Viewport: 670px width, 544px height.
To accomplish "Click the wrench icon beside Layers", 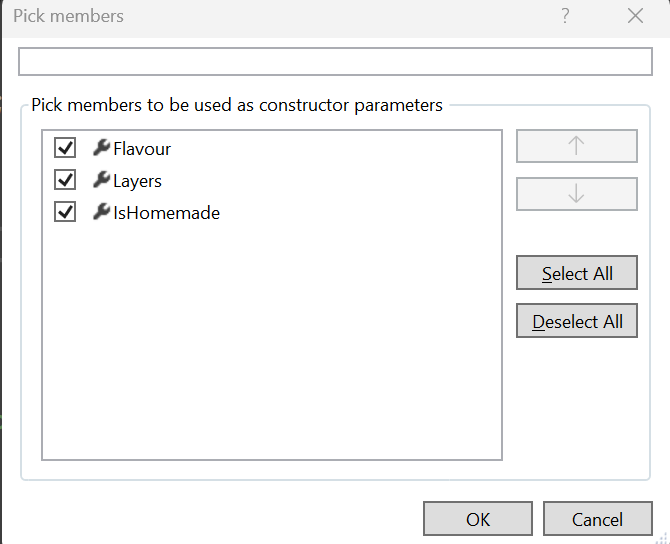I will click(101, 180).
